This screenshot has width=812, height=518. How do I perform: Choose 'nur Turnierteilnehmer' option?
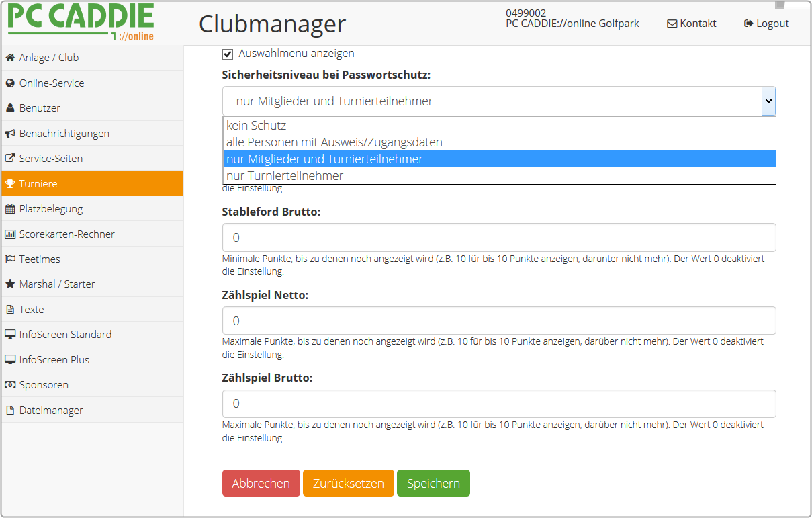pos(499,176)
